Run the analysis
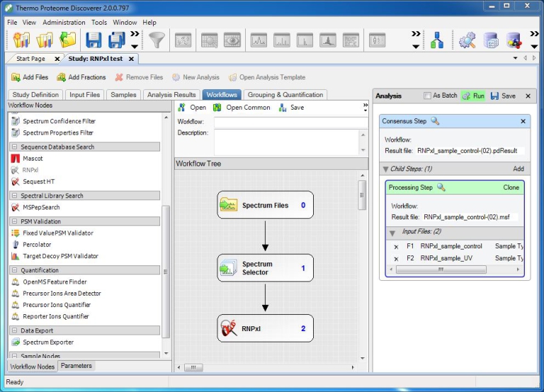Screen dimensions: 544x392 473,96
